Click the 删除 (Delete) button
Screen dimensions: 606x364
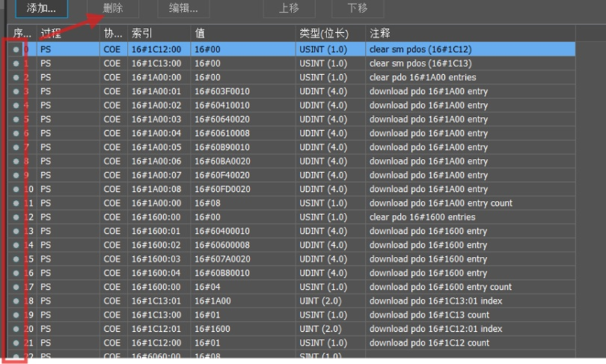click(x=113, y=9)
